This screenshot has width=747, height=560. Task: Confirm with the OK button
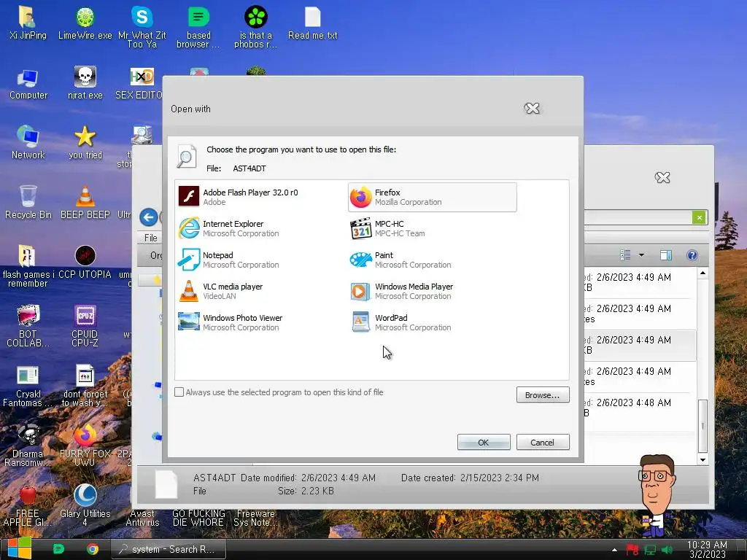[x=484, y=442]
